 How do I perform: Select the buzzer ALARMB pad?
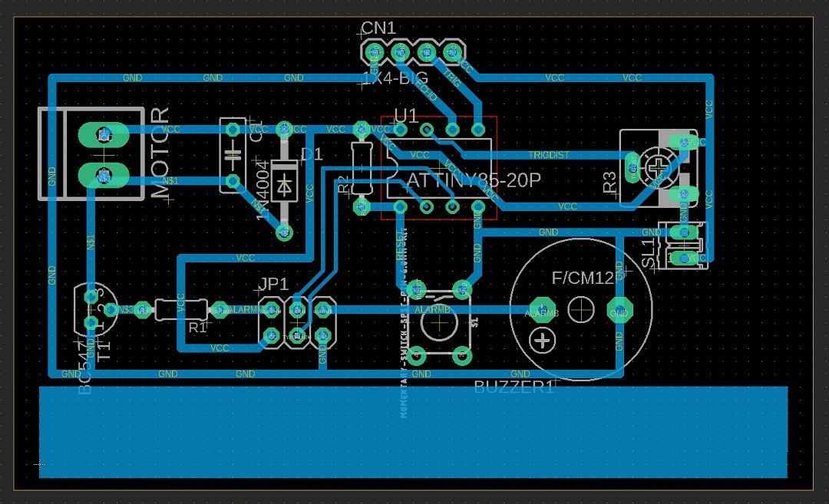[543, 310]
